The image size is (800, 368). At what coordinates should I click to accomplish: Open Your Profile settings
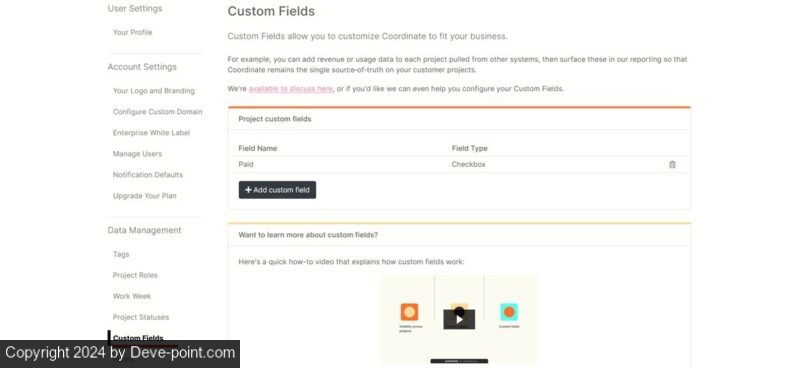pyautogui.click(x=133, y=32)
